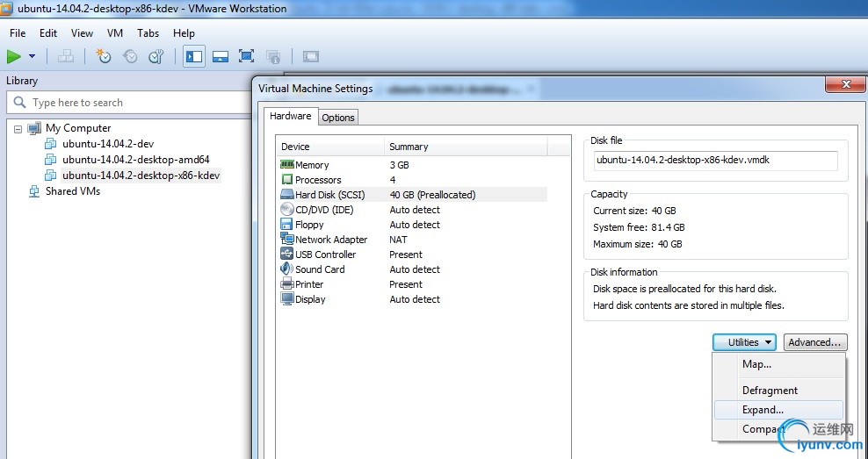Open the File menu
This screenshot has height=459, width=868.
(18, 33)
